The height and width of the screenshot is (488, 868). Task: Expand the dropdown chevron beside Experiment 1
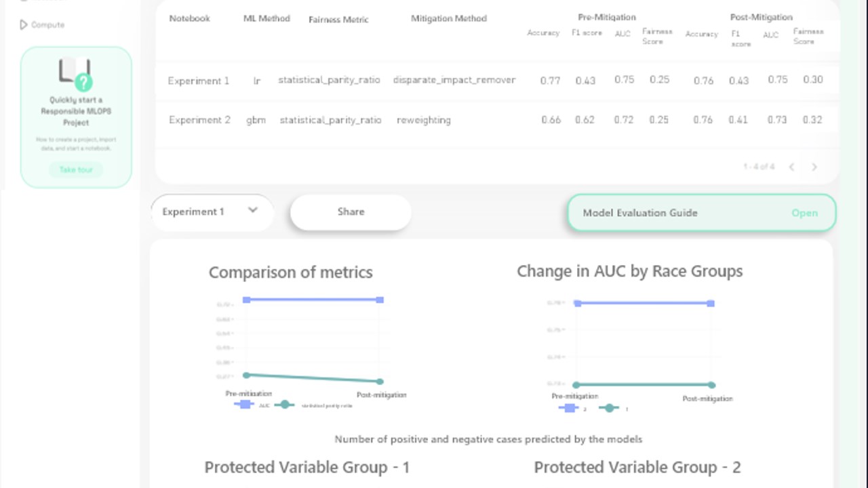253,210
